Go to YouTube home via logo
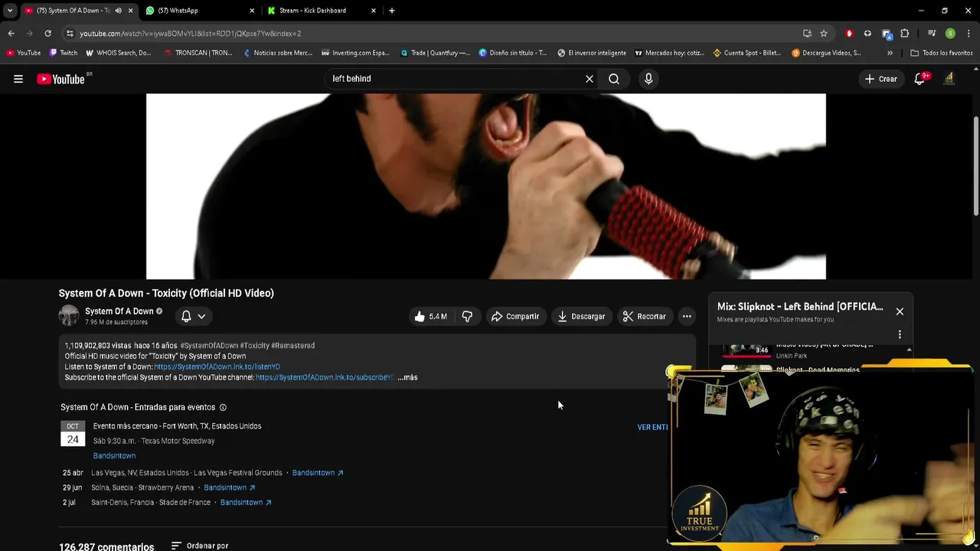Screen dimensions: 980x551 60,79
